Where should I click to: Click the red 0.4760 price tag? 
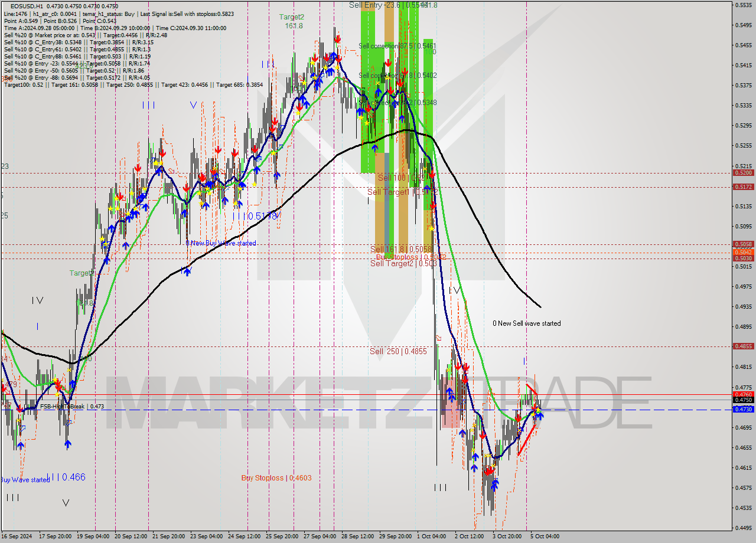click(x=743, y=394)
